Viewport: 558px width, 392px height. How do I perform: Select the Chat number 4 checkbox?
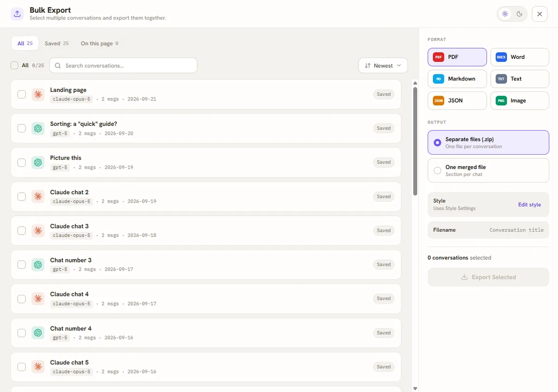point(21,333)
